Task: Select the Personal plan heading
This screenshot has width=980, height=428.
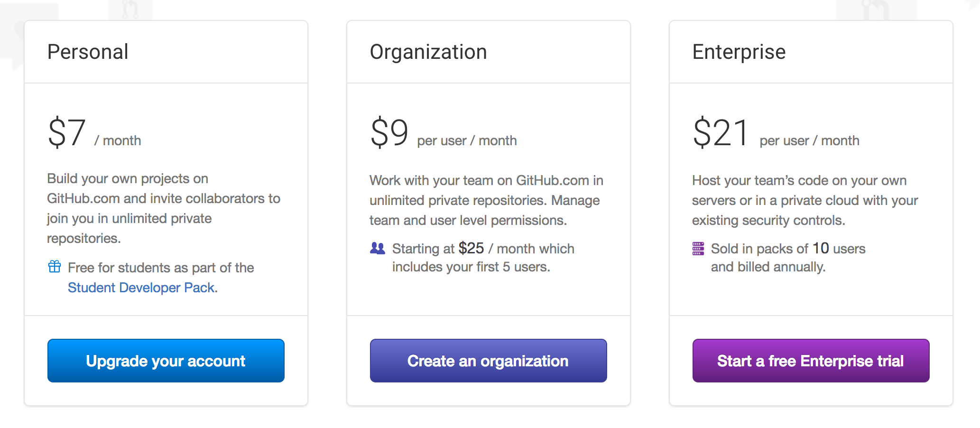Action: (88, 52)
